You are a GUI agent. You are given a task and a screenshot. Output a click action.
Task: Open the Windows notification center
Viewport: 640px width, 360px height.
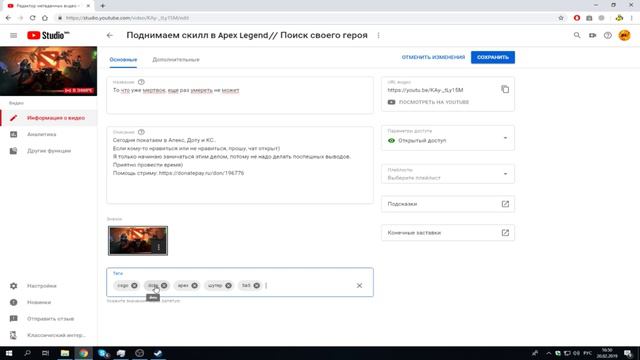[628, 353]
